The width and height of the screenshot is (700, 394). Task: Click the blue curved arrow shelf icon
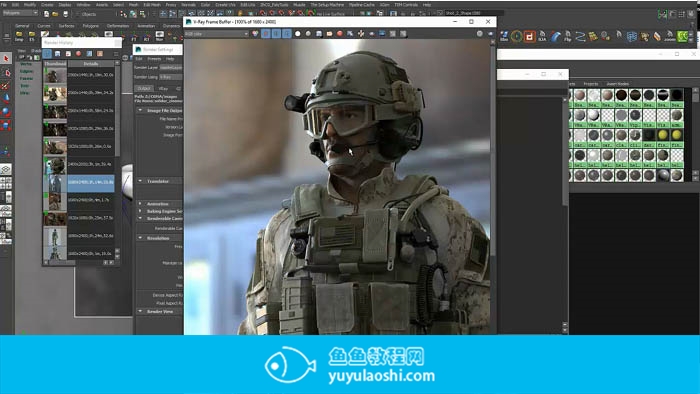click(555, 37)
